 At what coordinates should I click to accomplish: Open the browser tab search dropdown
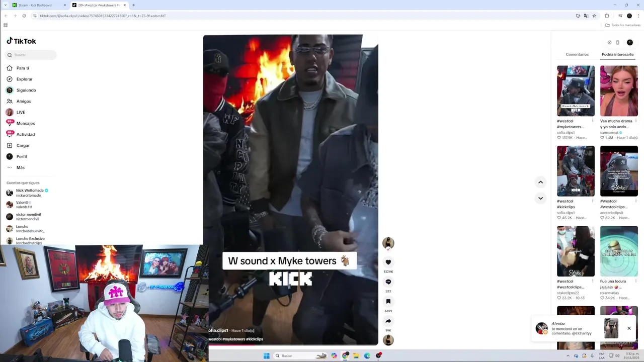(x=5, y=5)
